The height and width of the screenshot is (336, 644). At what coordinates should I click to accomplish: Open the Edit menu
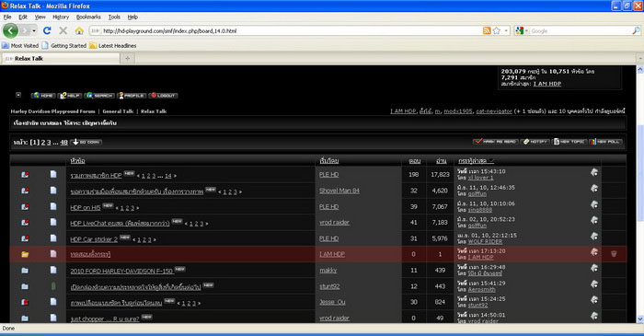pos(23,17)
